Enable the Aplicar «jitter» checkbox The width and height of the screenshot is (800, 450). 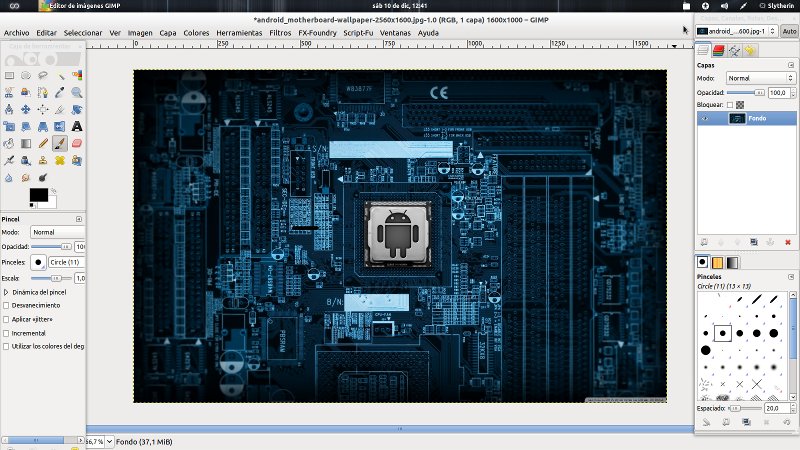tap(6, 319)
